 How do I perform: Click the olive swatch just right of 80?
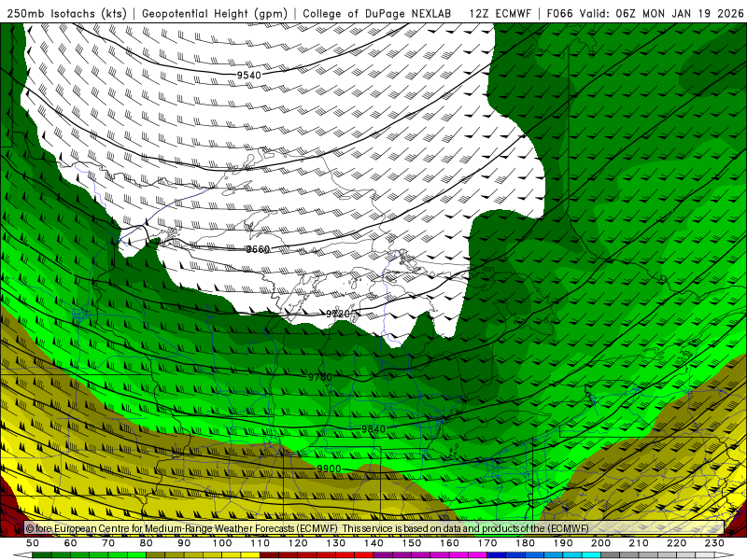pos(155,555)
